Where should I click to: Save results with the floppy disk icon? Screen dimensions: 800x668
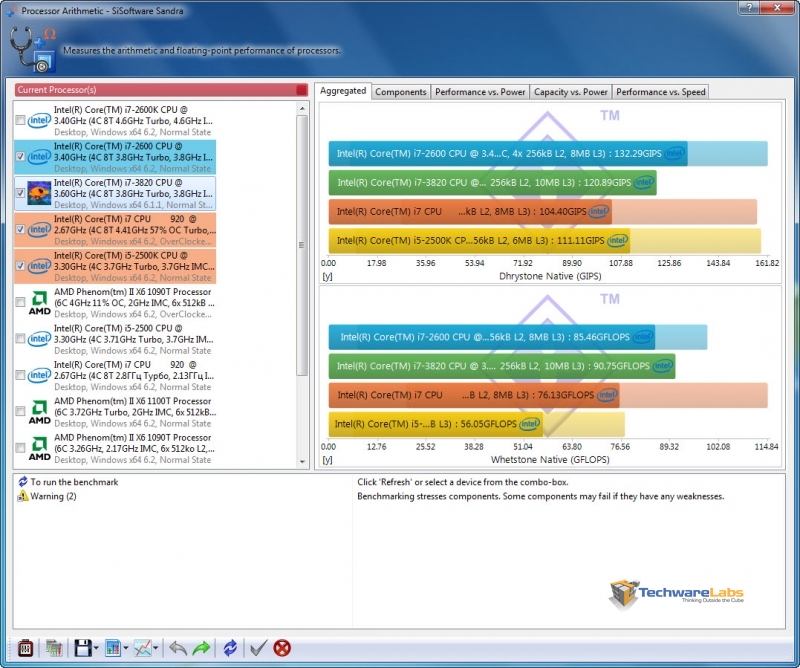pyautogui.click(x=83, y=648)
